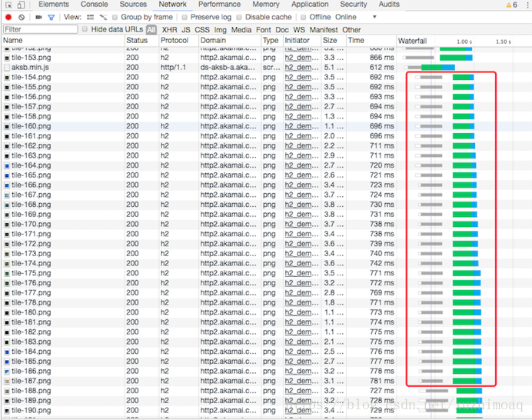Enable Preserve log checkbox
Image resolution: width=532 pixels, height=420 pixels.
185,18
